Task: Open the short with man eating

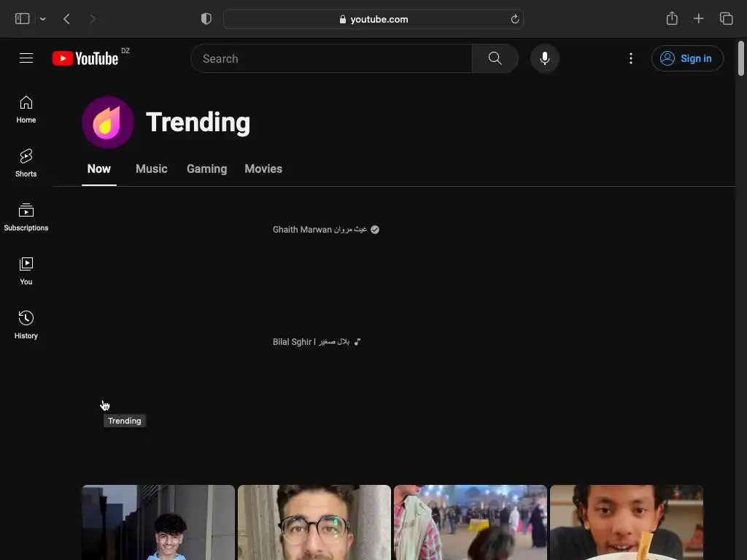Action: [x=627, y=522]
